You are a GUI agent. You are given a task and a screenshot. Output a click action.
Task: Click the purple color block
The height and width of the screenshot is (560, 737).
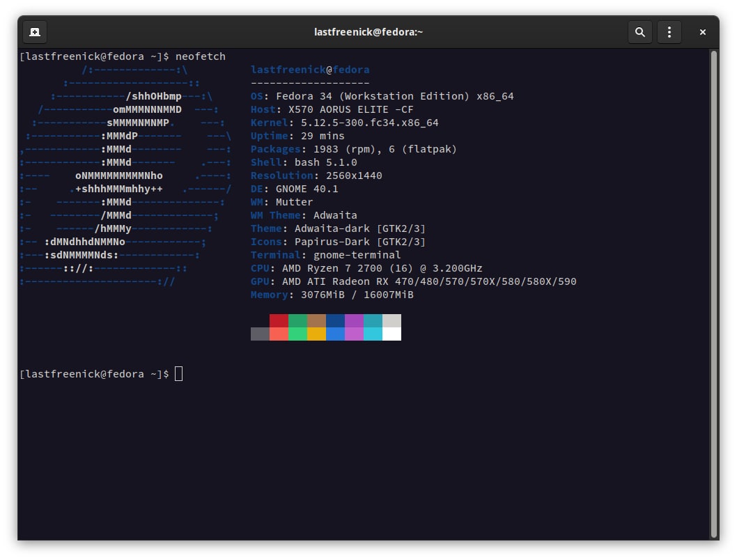pyautogui.click(x=354, y=320)
